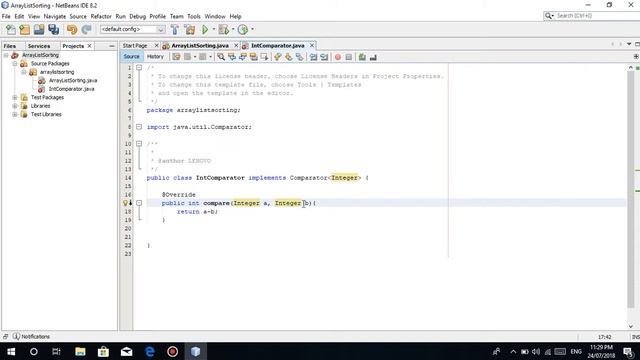
Task: Switch to the Services panel tab
Action: (39, 46)
